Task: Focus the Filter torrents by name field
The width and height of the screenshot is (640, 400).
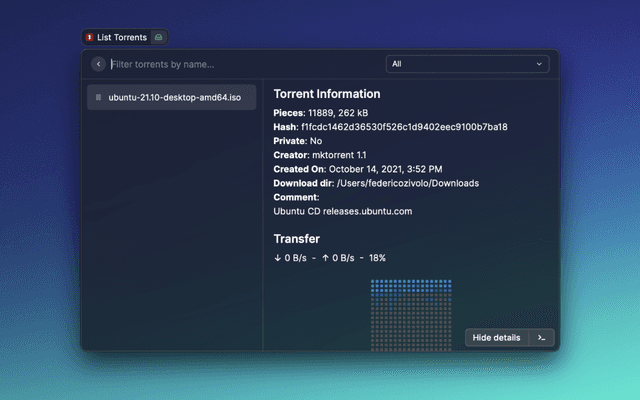Action: (x=240, y=64)
